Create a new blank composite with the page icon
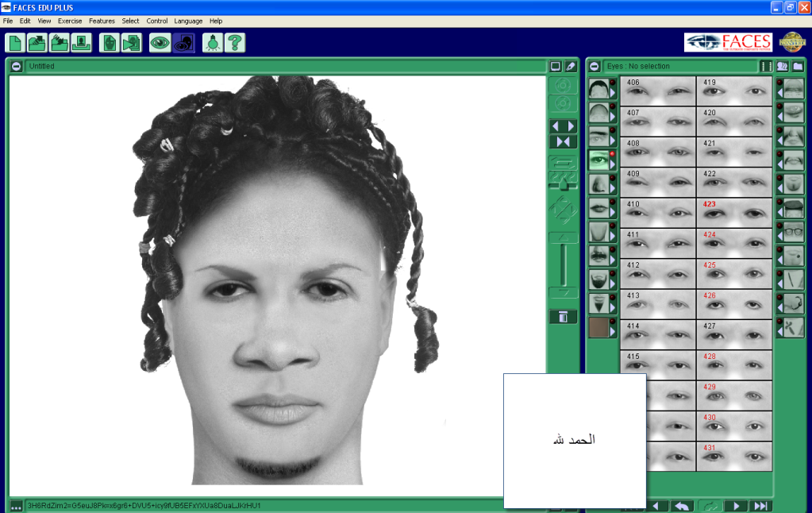The width and height of the screenshot is (812, 513). [x=15, y=43]
